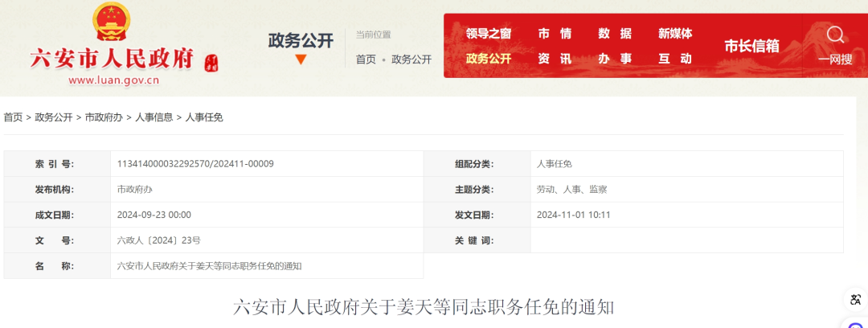Click the 发文日期 label cell
The width and height of the screenshot is (868, 328).
point(477,215)
